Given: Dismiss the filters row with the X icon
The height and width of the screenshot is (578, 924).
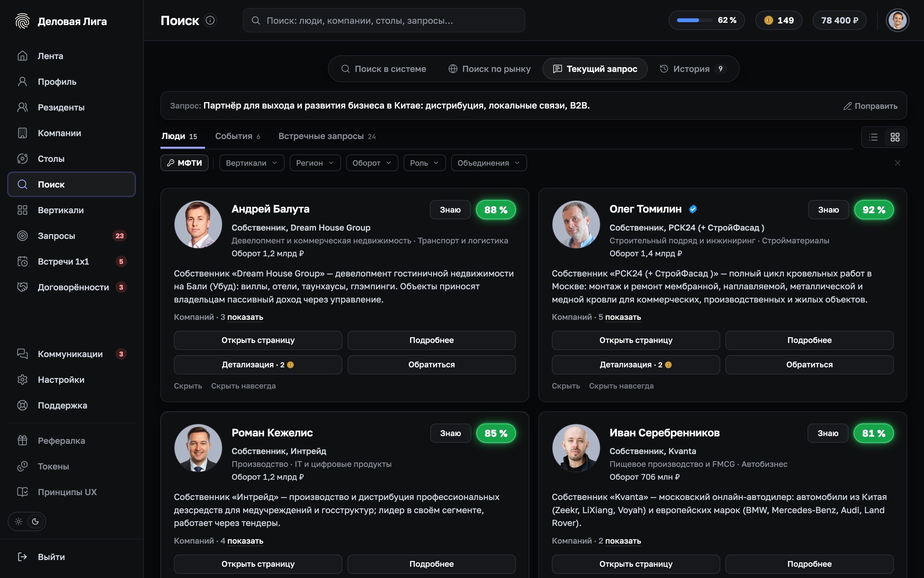Looking at the screenshot, I should 897,163.
